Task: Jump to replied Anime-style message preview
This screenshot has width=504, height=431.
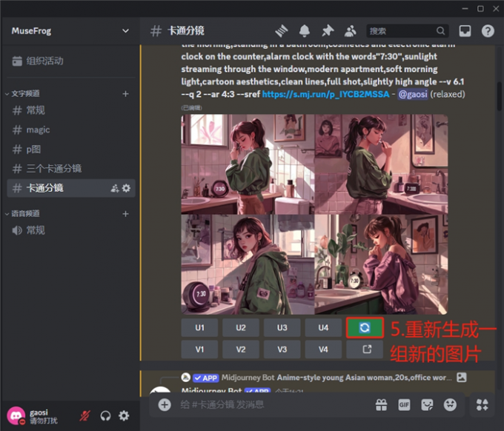Action: click(x=364, y=378)
